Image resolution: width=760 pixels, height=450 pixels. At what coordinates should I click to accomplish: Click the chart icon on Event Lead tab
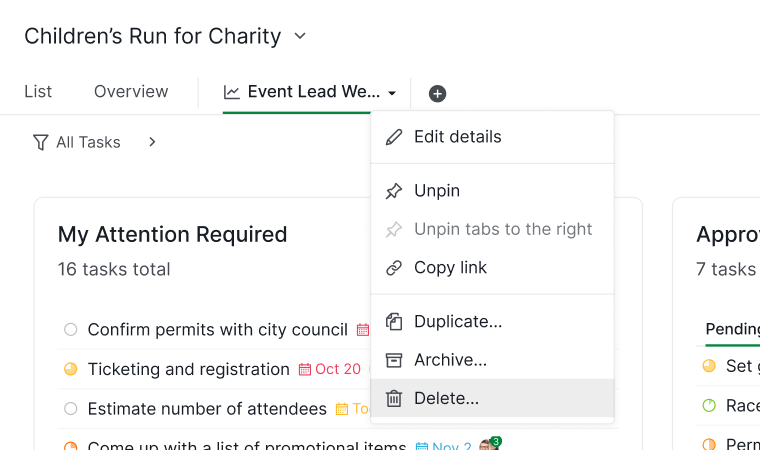pos(232,92)
